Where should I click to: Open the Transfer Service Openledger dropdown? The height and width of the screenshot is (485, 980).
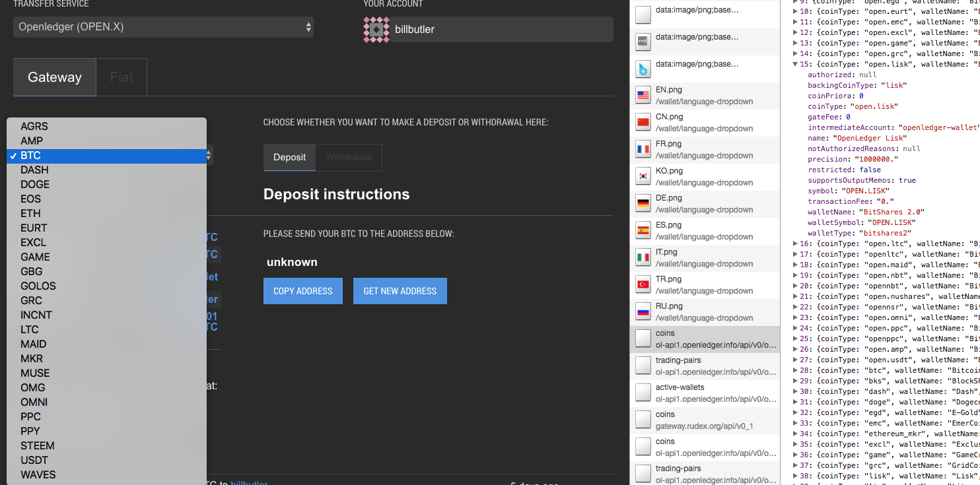(163, 27)
